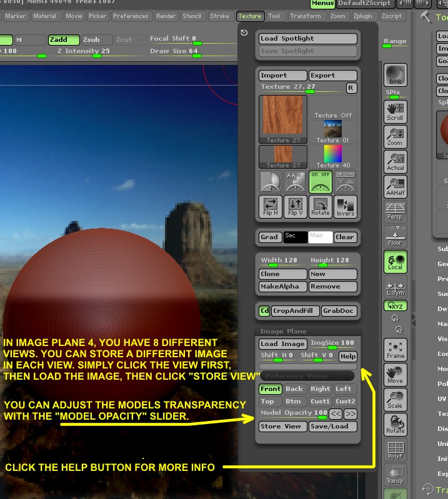Click the Invers texture icon
Image resolution: width=448 pixels, height=499 pixels.
pyautogui.click(x=345, y=207)
